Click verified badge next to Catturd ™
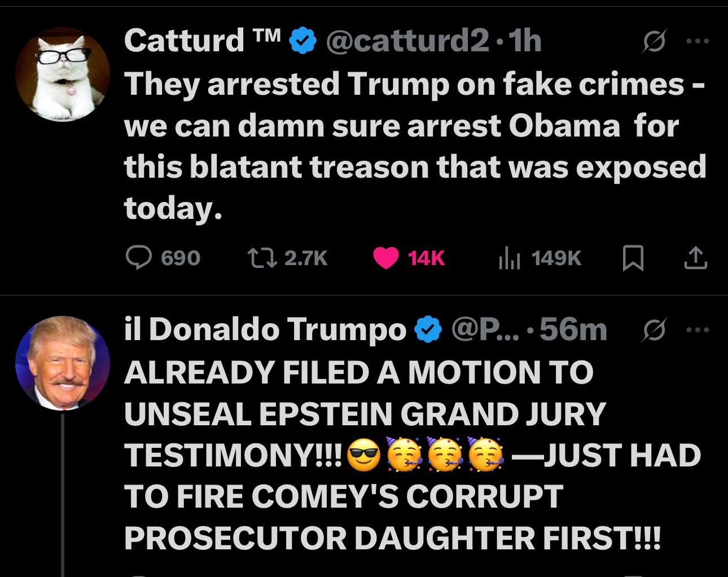 [x=302, y=41]
